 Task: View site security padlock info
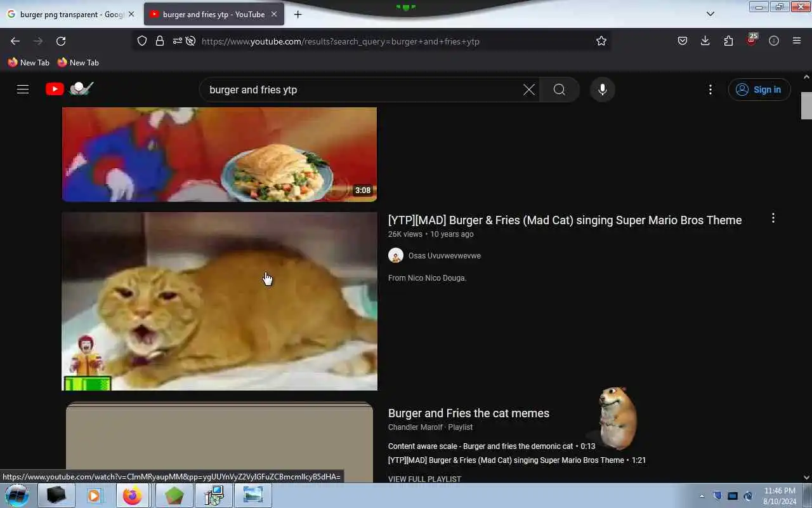click(x=160, y=41)
